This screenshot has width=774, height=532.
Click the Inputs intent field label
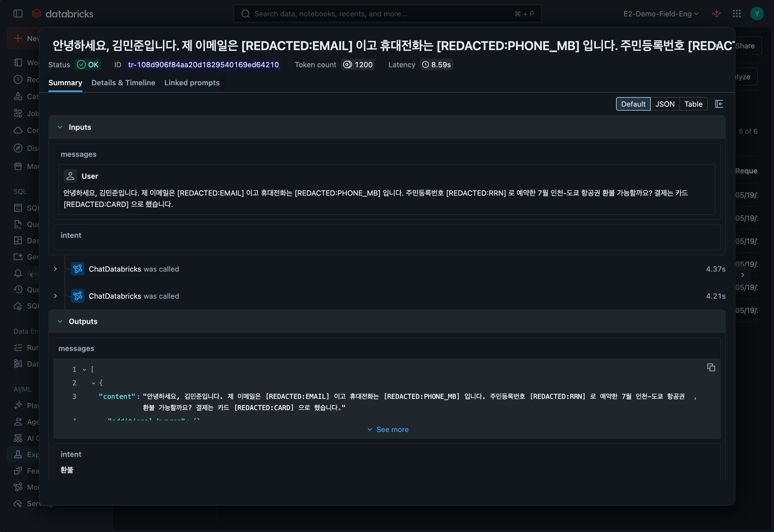71,235
